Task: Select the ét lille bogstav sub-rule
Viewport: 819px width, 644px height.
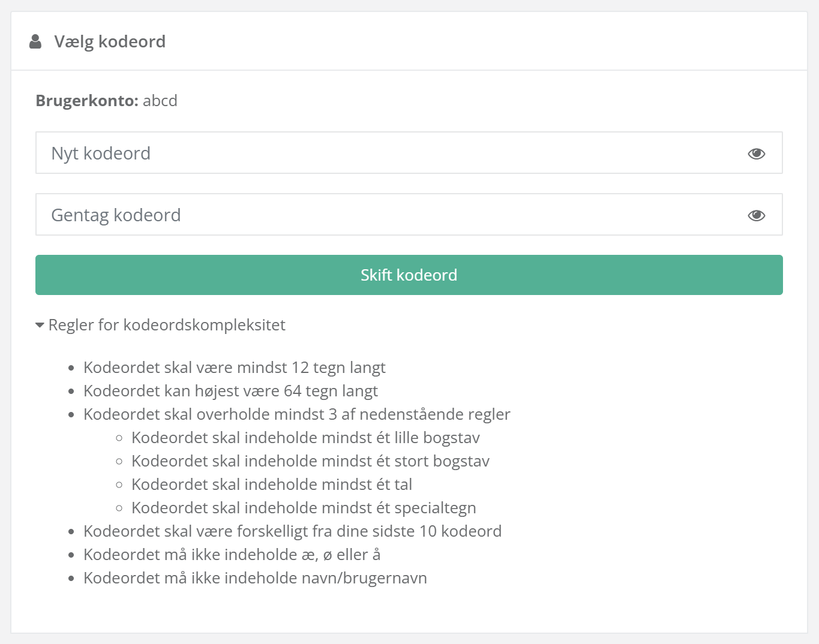Action: click(x=305, y=438)
